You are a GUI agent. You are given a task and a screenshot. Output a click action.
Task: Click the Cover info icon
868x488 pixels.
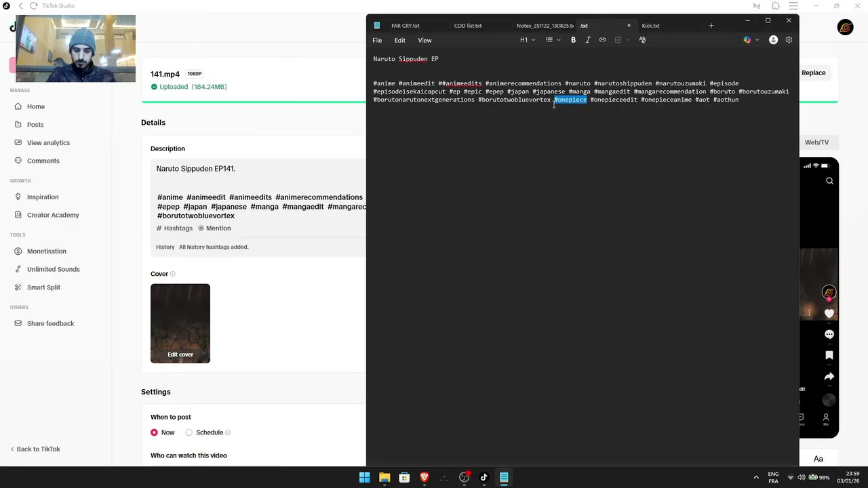(x=172, y=274)
